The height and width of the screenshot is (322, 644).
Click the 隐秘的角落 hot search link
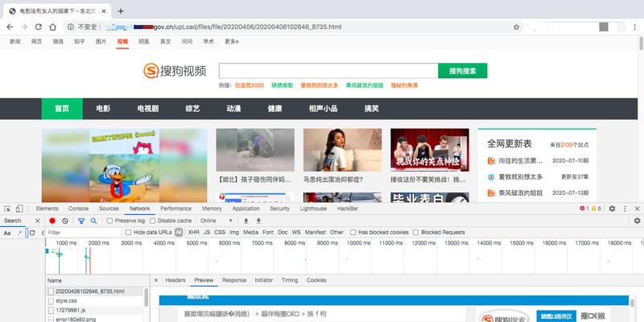(404, 85)
